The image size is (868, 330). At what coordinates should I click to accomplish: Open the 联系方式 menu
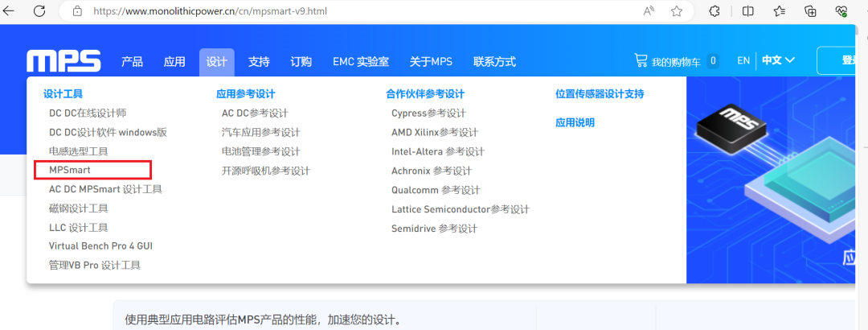pos(494,61)
